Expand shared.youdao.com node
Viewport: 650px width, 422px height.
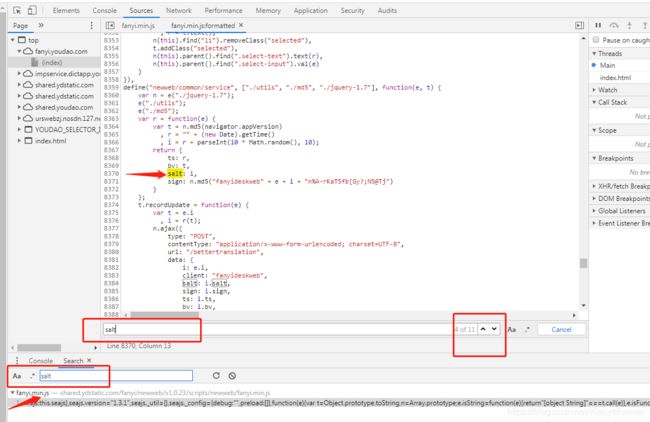[19, 107]
